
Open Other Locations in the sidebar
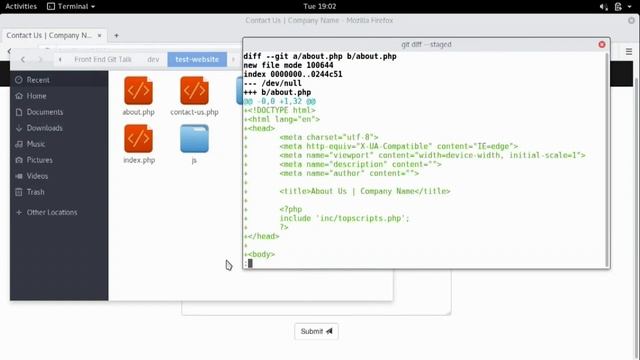pos(59,212)
